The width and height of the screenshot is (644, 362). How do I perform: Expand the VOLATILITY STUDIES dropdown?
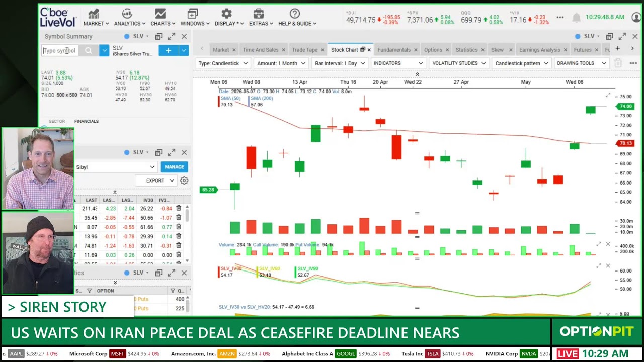[459, 63]
